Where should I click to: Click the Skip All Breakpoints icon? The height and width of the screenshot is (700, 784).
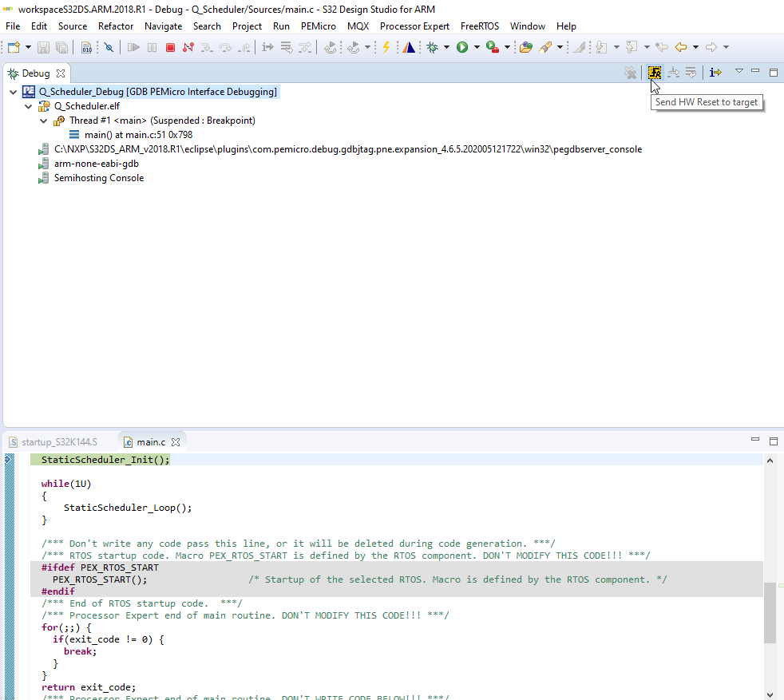click(109, 48)
